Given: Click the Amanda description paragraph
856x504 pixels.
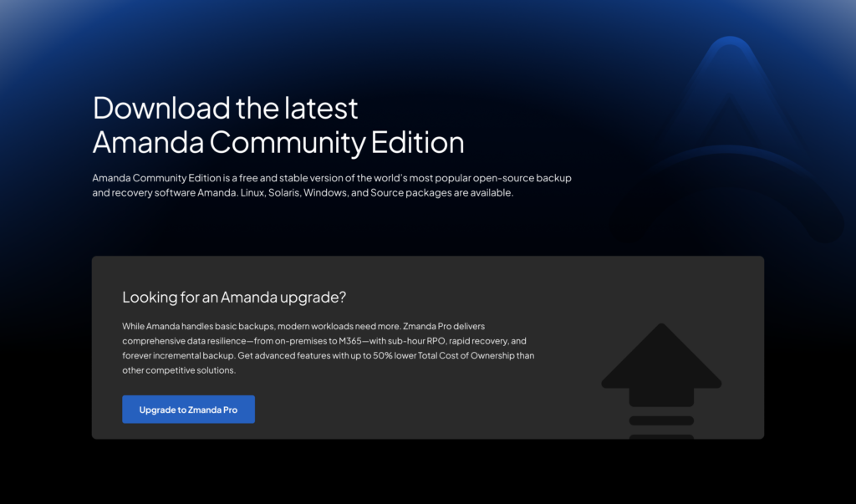Looking at the screenshot, I should click(x=331, y=185).
